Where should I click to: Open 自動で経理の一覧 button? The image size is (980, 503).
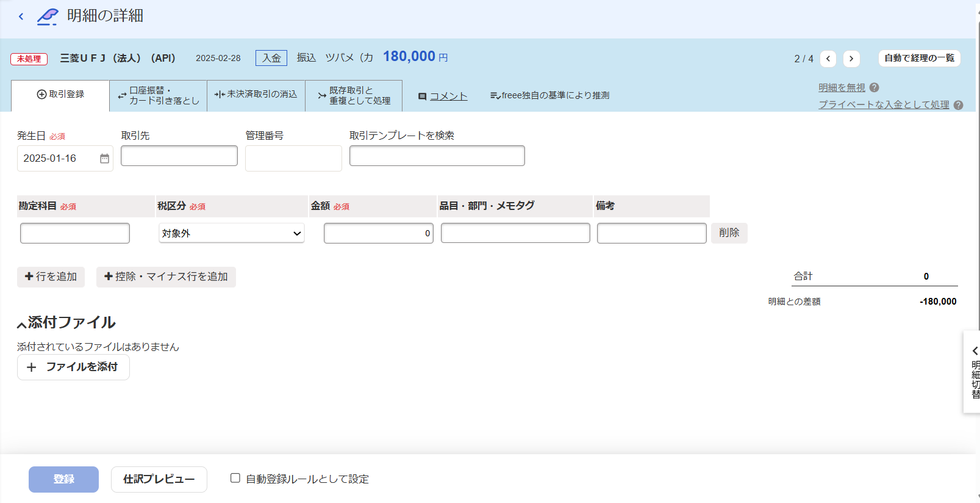pos(919,58)
